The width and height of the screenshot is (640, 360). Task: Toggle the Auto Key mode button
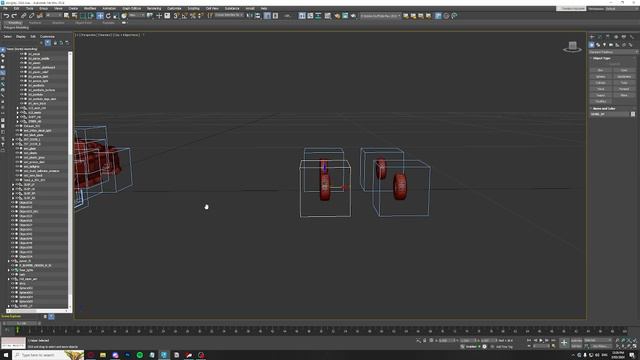(x=577, y=340)
